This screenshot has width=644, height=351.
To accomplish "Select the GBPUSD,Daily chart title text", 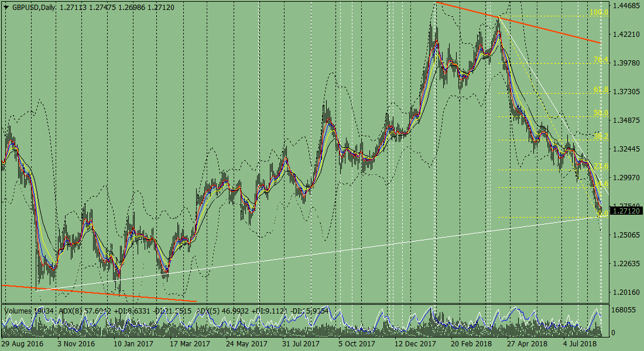I will [33, 6].
